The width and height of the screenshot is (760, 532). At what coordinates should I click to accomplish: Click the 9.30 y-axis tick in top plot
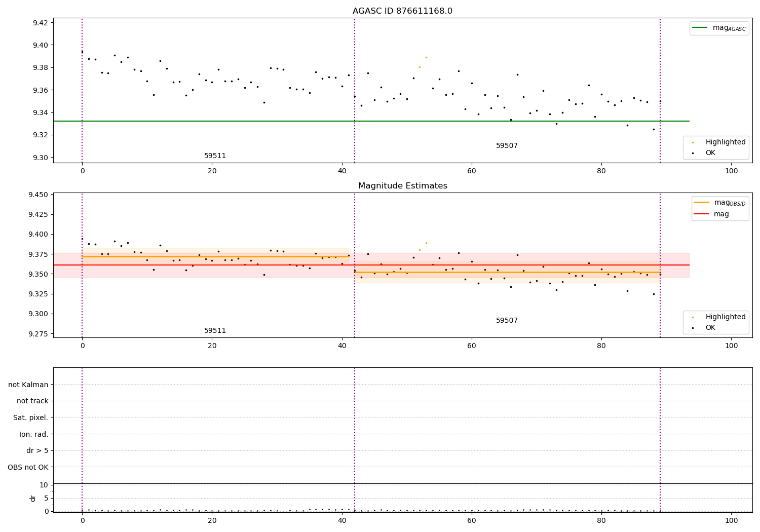coord(40,158)
